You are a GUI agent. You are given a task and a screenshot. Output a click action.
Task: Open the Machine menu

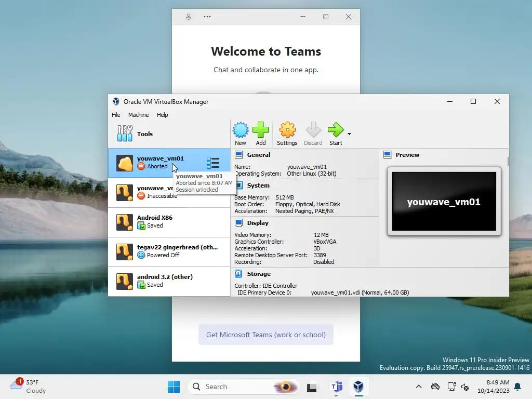point(138,115)
